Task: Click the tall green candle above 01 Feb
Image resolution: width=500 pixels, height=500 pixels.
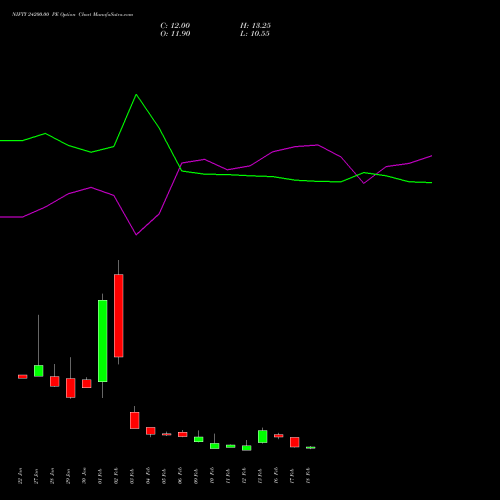Action: coord(103,341)
